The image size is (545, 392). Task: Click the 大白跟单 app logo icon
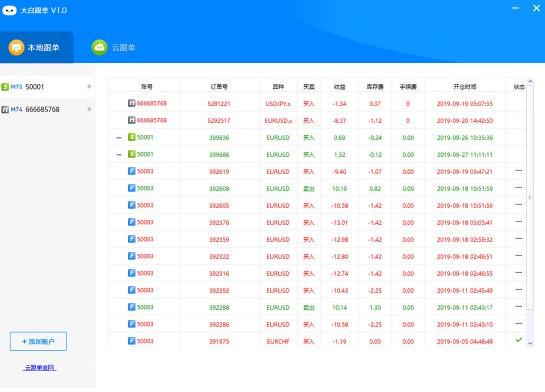click(x=9, y=10)
